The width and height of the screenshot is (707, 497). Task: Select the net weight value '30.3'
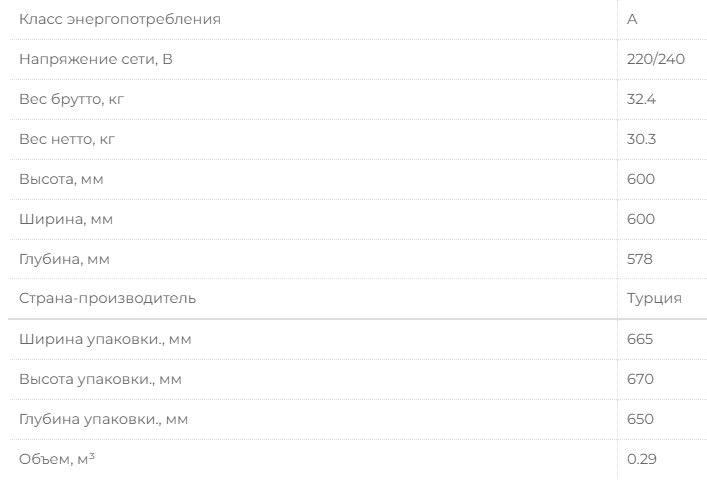point(641,139)
